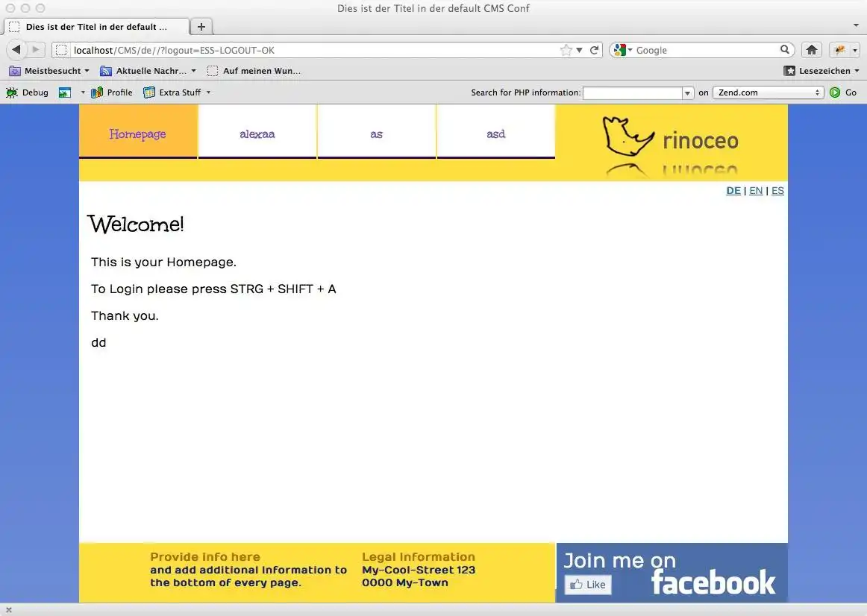The image size is (867, 616).
Task: Click the Facebook Like button
Action: pos(588,585)
